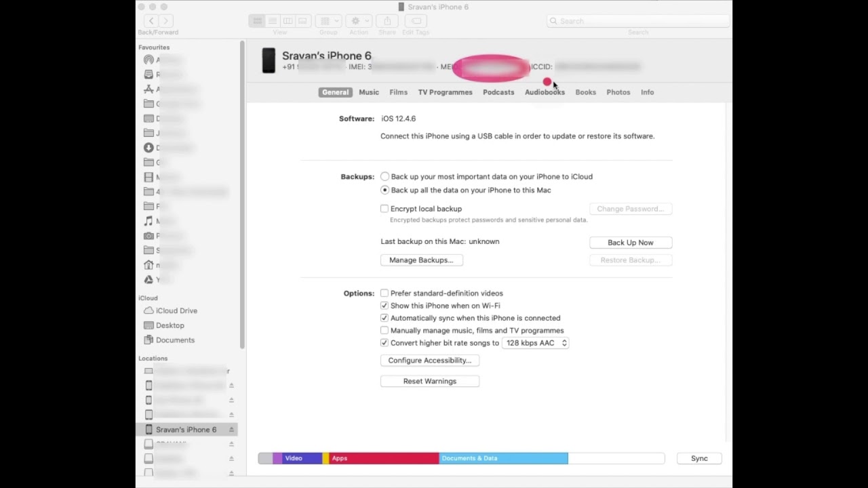The width and height of the screenshot is (868, 488).
Task: Open the Group dropdown in toolbar
Action: [x=328, y=21]
